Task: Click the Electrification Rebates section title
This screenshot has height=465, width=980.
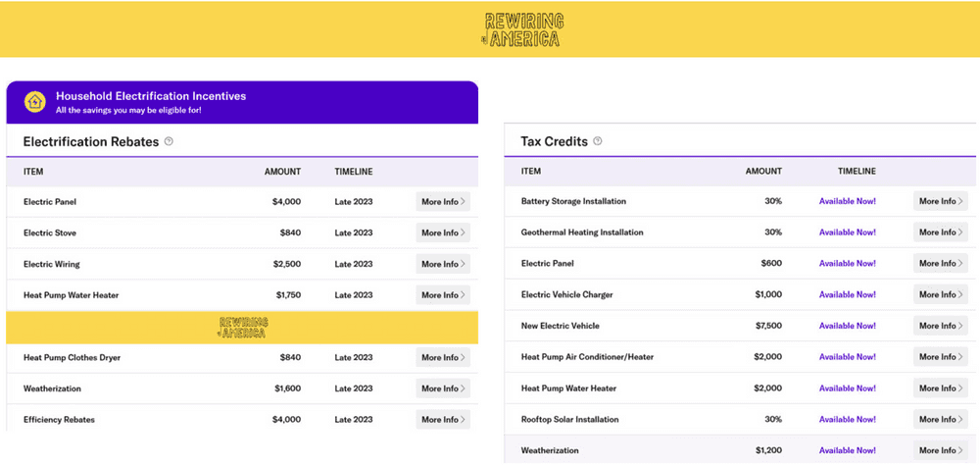Action: 90,142
